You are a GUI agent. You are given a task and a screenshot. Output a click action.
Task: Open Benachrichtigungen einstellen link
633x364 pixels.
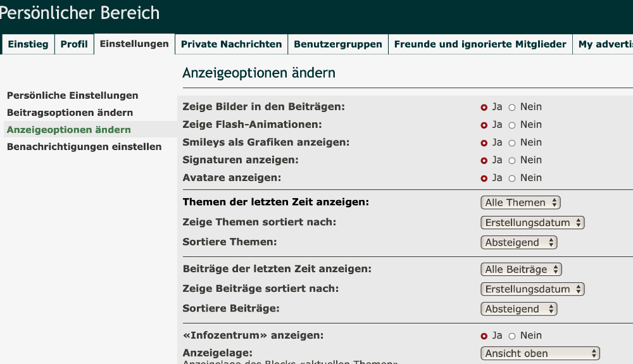click(x=84, y=147)
